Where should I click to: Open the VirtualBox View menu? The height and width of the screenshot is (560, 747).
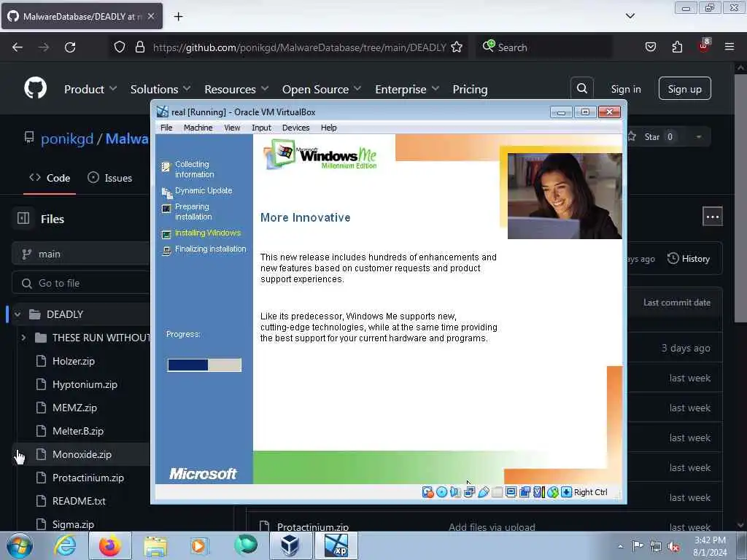tap(232, 128)
